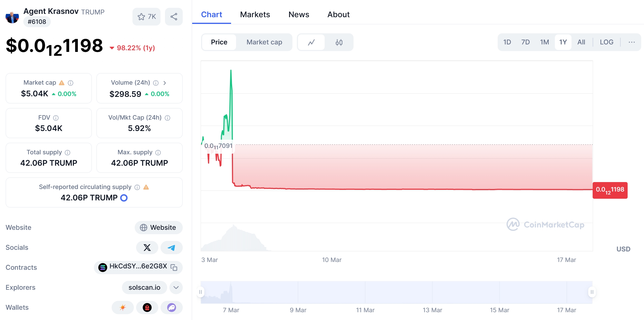Open the purple Phantom wallet icon
644x320 pixels.
click(x=172, y=307)
